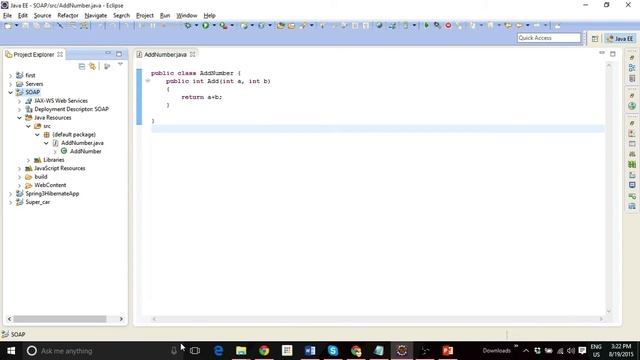Collapse the Java Resources node
The width and height of the screenshot is (640, 360).
pos(20,118)
